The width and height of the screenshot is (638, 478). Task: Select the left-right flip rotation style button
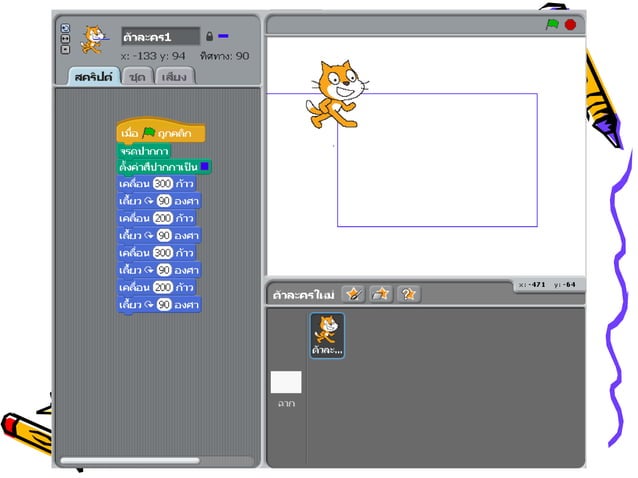point(65,39)
